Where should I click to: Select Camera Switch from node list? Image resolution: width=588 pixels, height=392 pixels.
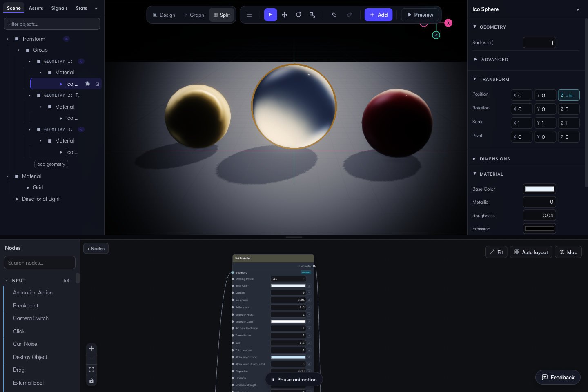31,318
